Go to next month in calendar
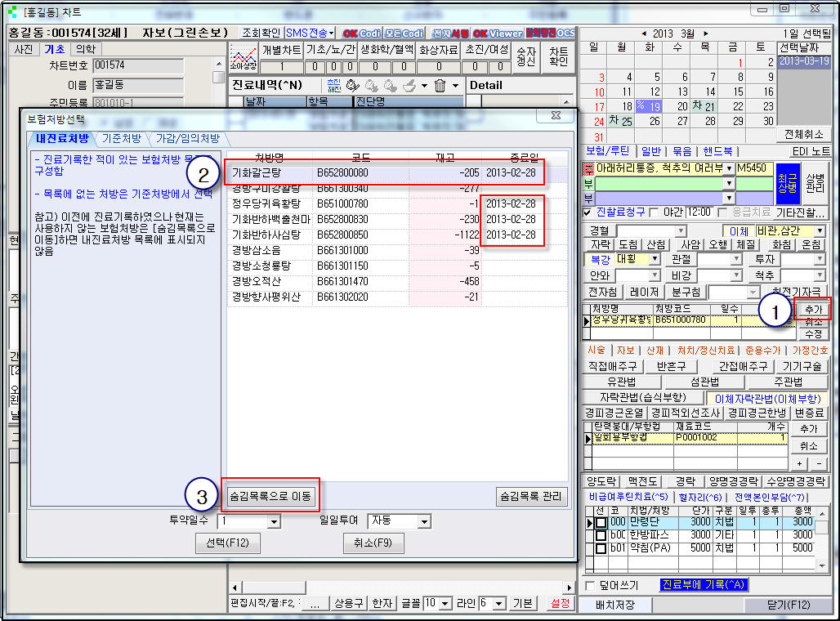The width and height of the screenshot is (840, 621). click(705, 34)
